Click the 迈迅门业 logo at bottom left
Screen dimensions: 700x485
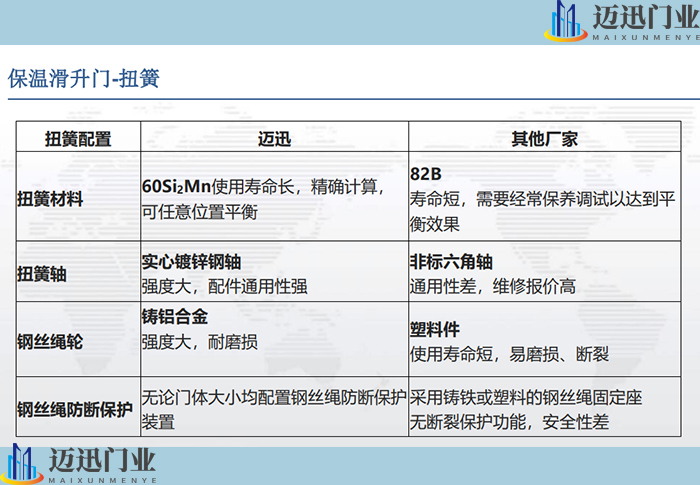[79, 464]
